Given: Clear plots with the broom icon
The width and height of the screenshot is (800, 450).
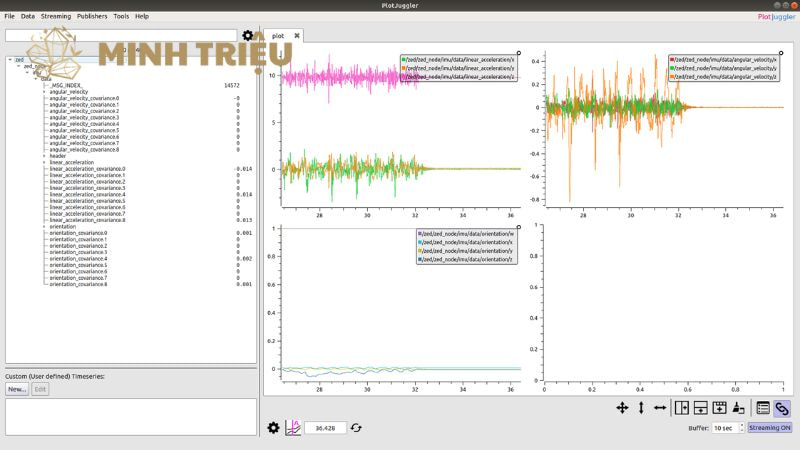Looking at the screenshot, I should (x=738, y=408).
